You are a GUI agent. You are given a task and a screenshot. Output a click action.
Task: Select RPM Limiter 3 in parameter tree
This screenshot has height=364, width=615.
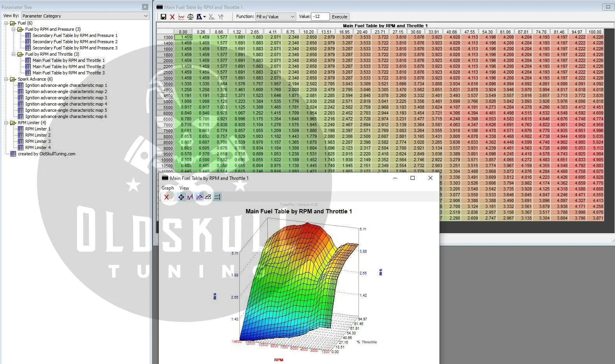point(38,141)
